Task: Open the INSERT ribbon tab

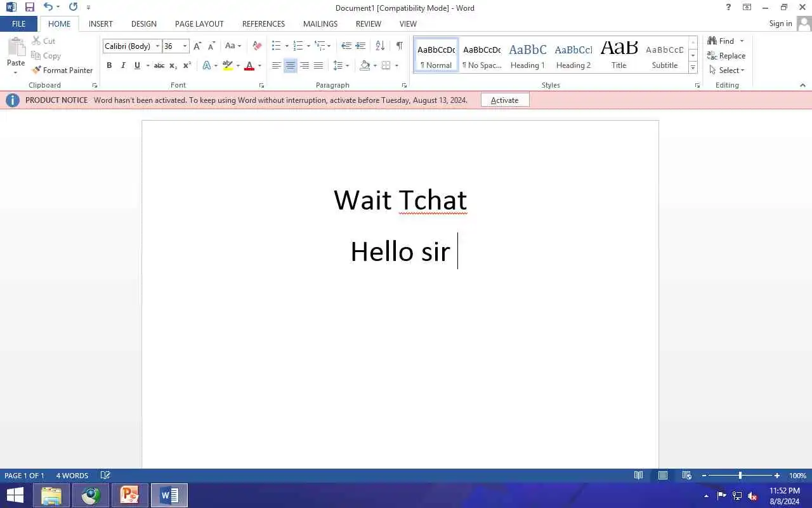Action: [x=101, y=24]
